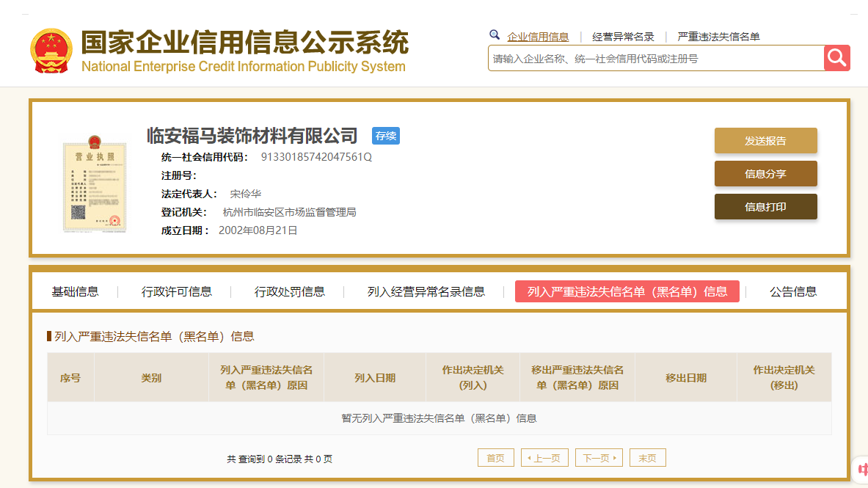Click the 存续 status badge
This screenshot has height=488, width=868.
click(386, 136)
